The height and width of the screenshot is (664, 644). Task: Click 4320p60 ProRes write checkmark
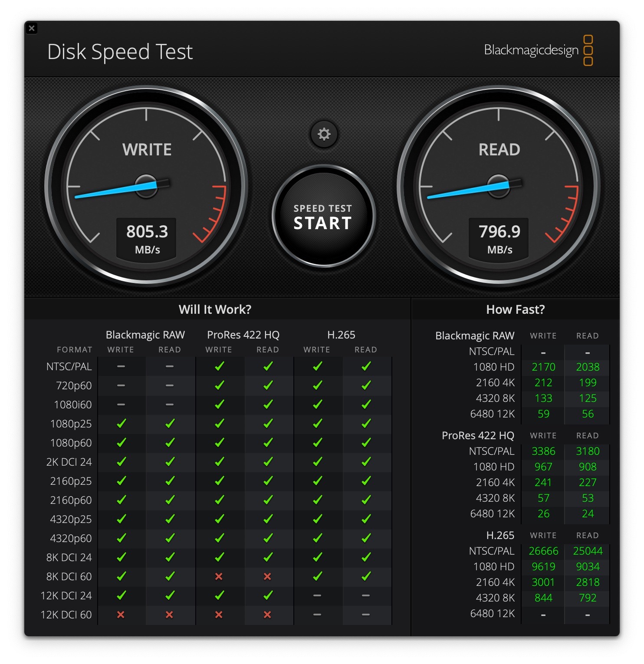tap(220, 538)
